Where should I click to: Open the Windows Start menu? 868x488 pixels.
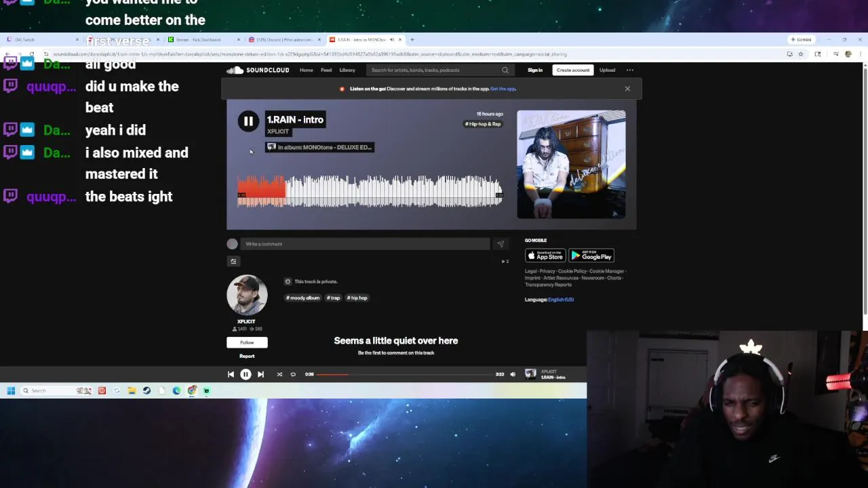click(x=11, y=390)
